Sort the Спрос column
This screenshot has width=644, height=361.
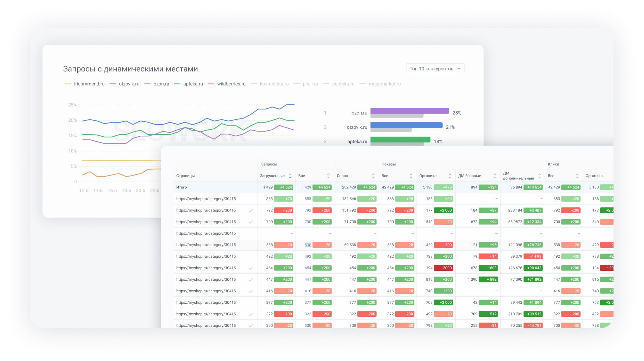[373, 176]
